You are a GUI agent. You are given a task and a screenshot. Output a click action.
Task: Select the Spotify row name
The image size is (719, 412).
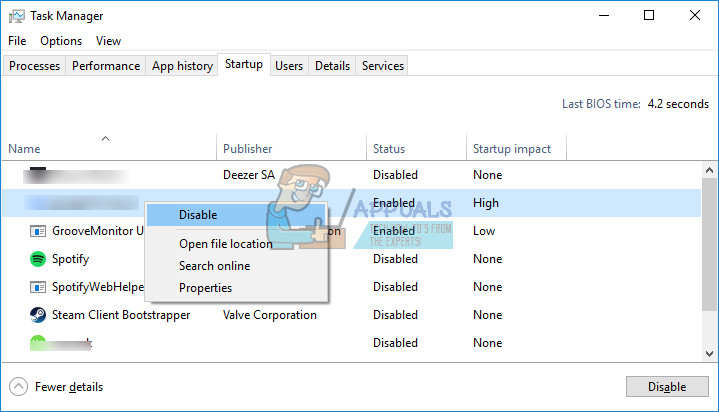click(x=70, y=259)
